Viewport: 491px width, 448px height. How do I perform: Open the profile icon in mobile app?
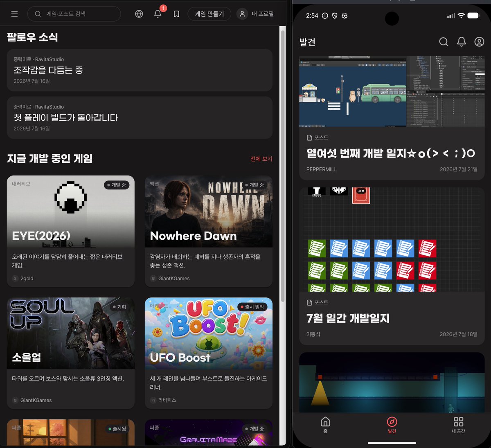(x=479, y=42)
